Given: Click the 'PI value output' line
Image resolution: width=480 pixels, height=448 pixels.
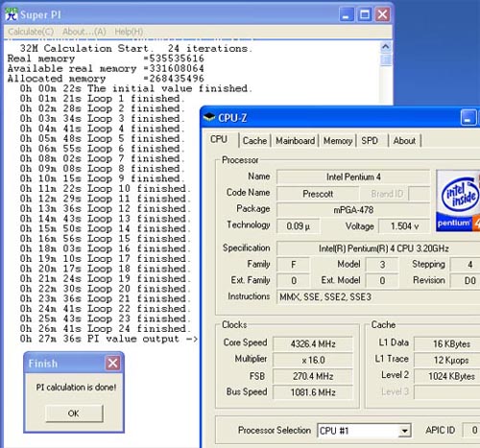Looking at the screenshot, I should pos(108,339).
